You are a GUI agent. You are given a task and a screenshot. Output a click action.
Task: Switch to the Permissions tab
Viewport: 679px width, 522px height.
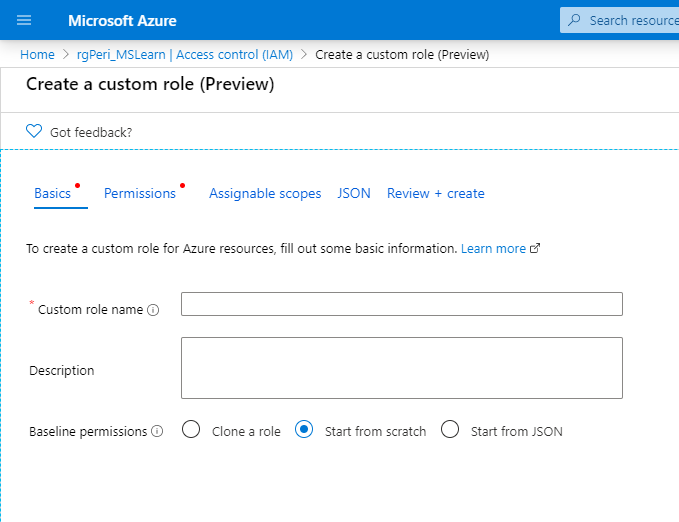point(140,194)
